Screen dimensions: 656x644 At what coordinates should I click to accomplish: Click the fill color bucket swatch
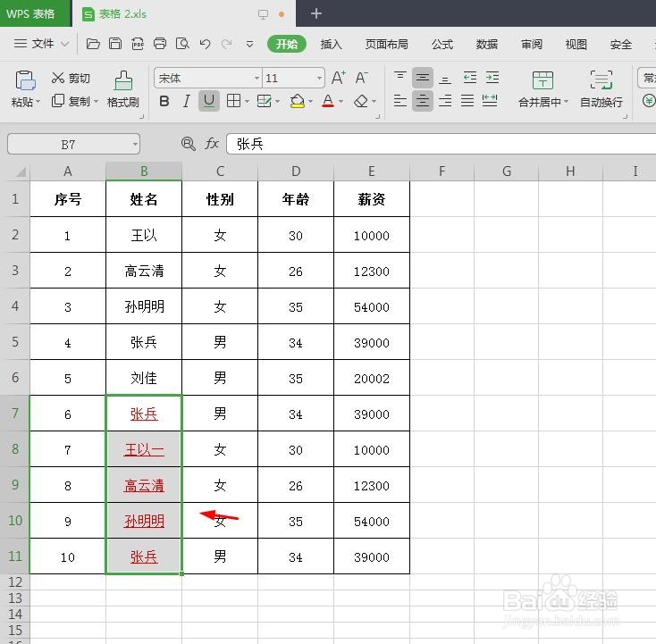(297, 101)
